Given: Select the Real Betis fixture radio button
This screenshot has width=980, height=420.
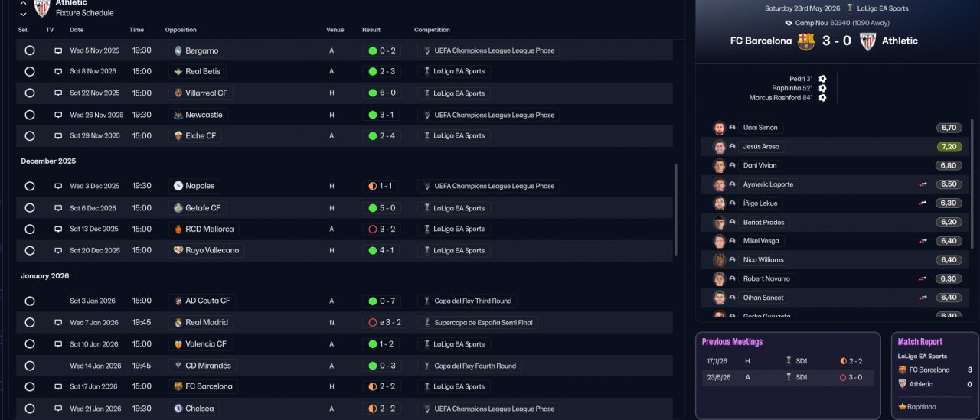Looking at the screenshot, I should tap(30, 71).
